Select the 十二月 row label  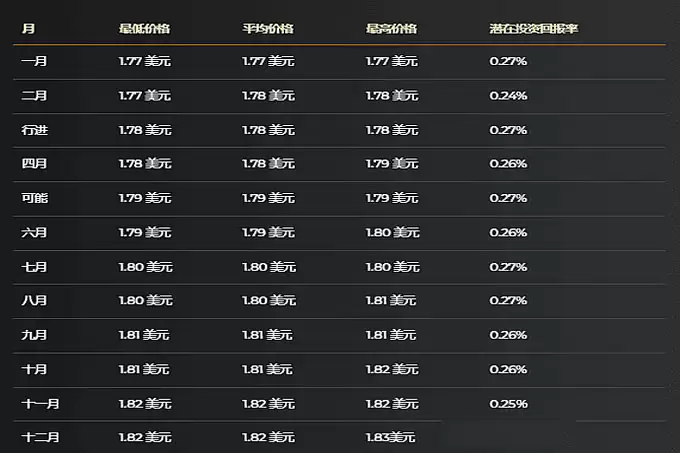click(40, 437)
